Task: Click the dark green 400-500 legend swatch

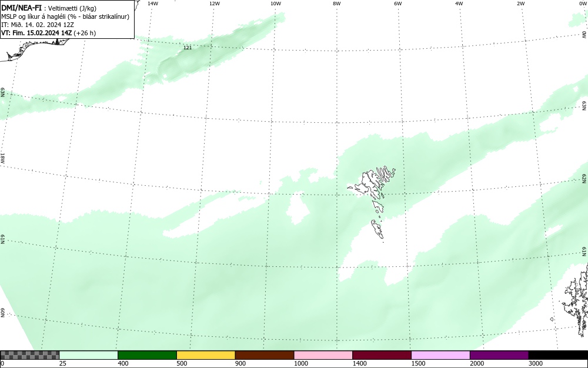Action: click(147, 355)
